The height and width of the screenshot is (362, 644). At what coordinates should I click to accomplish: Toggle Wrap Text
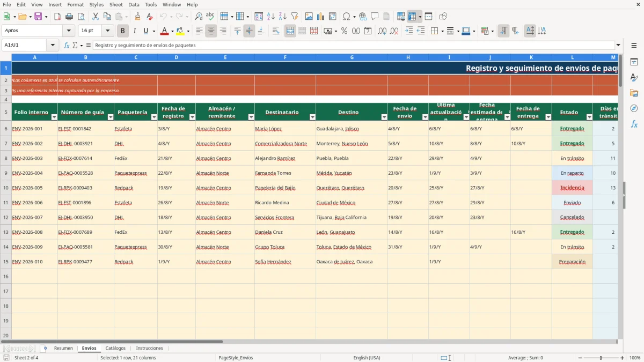pos(276,31)
